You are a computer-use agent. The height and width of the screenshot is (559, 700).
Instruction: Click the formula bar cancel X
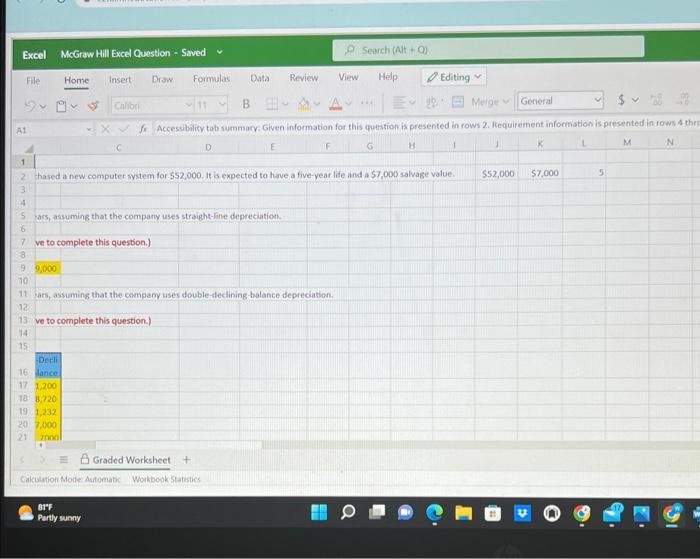[x=105, y=129]
